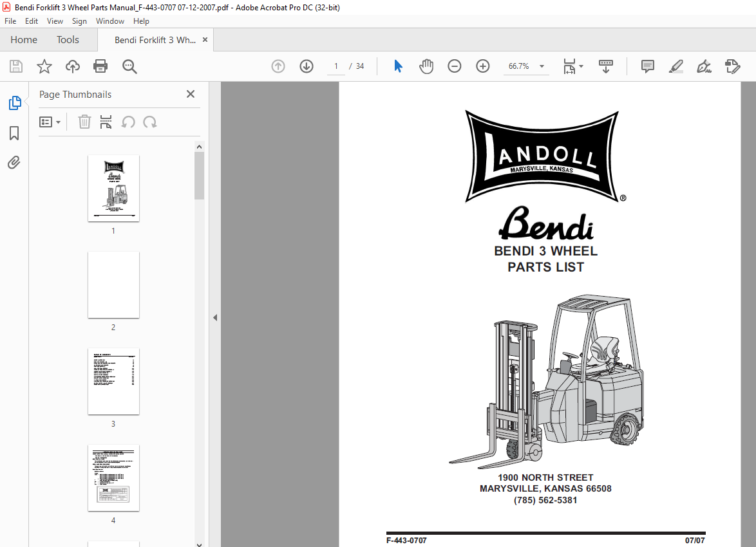Close the Page Thumbnails panel

tap(191, 94)
